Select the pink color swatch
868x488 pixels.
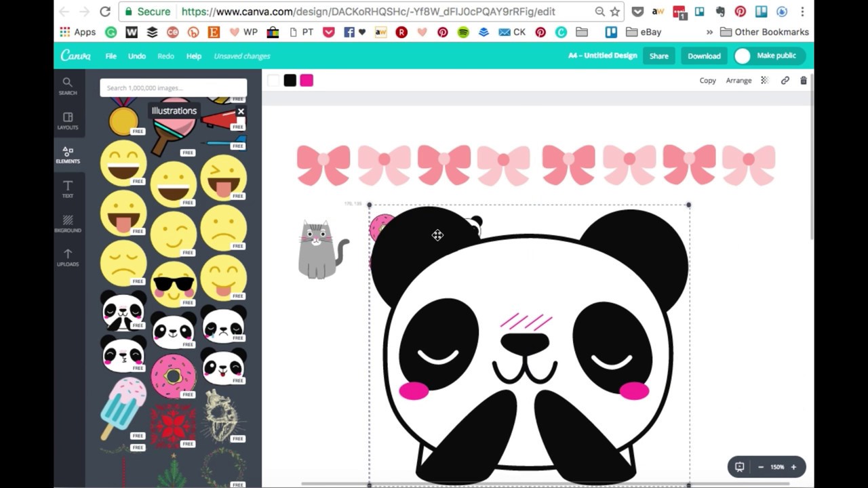coord(307,81)
